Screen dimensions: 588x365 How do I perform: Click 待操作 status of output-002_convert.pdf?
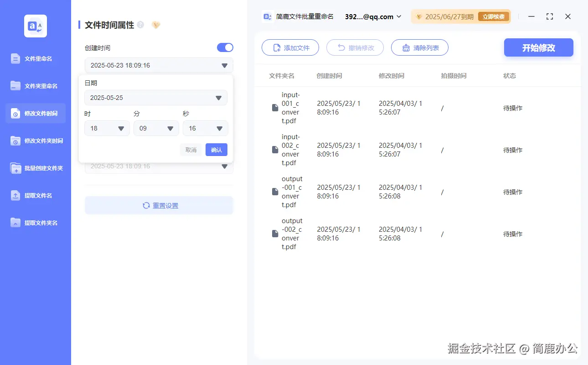click(513, 234)
